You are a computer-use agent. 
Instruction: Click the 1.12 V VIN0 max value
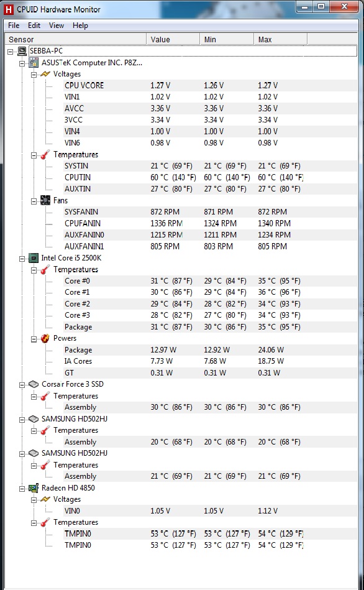coord(268,511)
